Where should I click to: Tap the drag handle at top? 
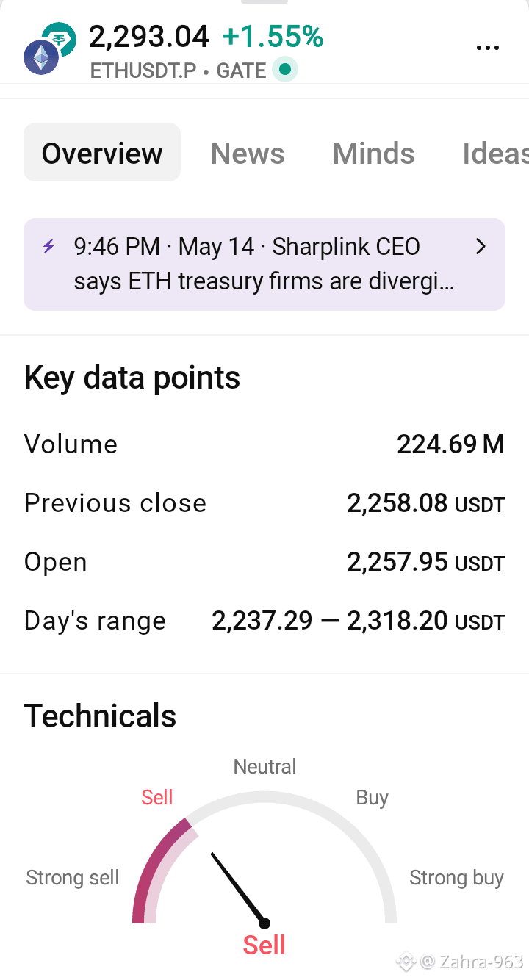[264, 1]
